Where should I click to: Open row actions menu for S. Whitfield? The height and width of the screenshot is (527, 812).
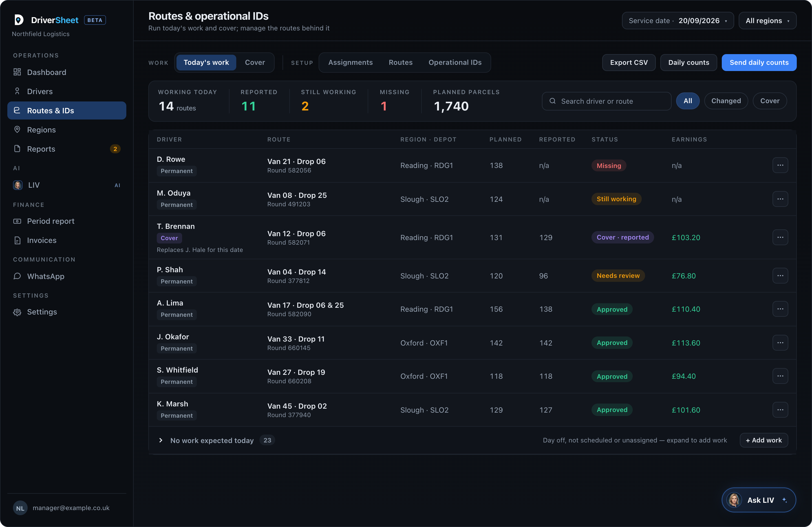click(780, 376)
